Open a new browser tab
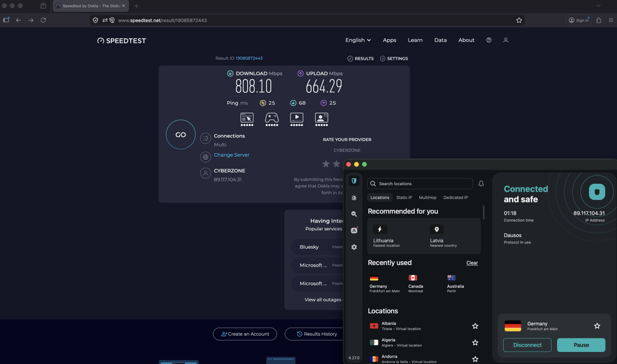The image size is (617, 364). 136,6
